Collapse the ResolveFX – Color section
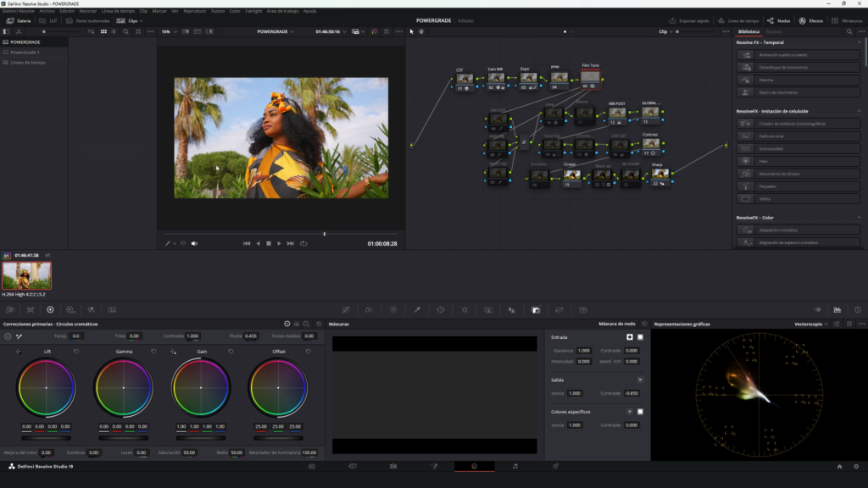This screenshot has width=868, height=488. [860, 218]
